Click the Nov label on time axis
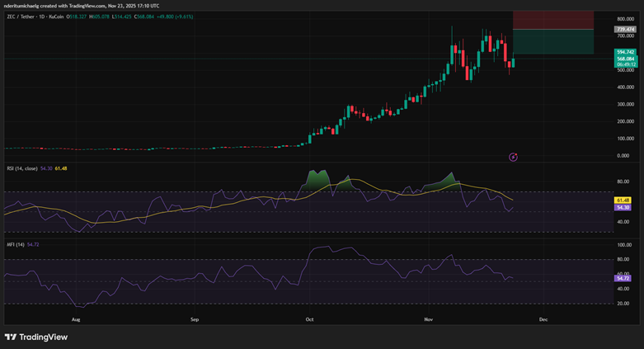This screenshot has width=644, height=349. click(428, 318)
